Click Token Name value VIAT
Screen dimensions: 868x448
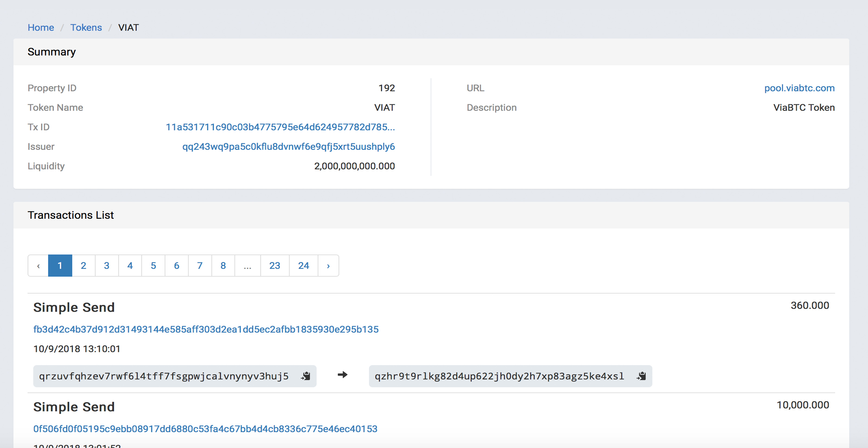click(x=384, y=108)
